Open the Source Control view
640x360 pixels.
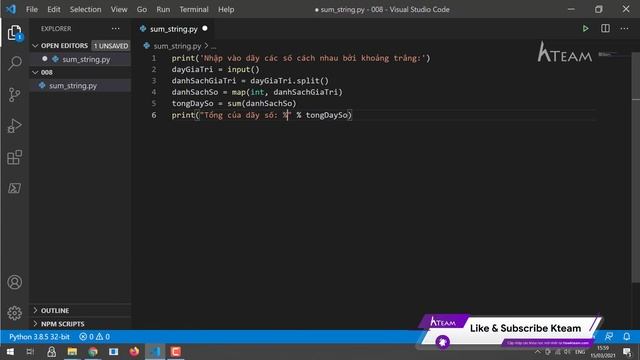[15, 95]
